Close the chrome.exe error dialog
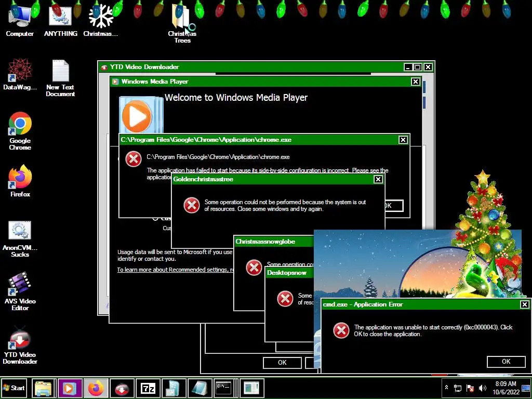The height and width of the screenshot is (399, 532). pos(403,140)
